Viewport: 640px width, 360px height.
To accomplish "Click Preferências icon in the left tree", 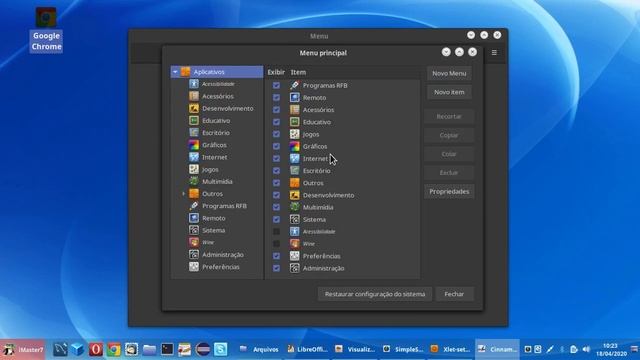I will (194, 267).
